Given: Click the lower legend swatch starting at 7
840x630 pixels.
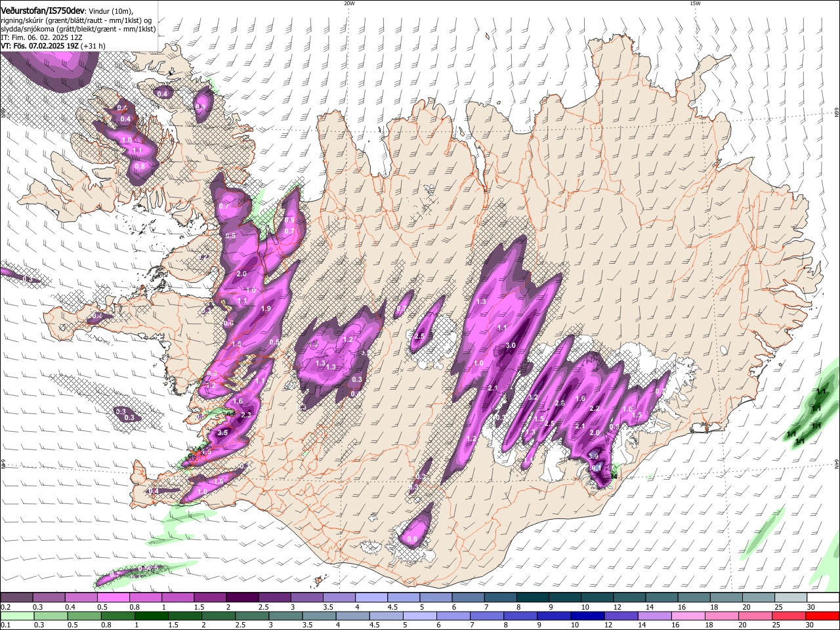Looking at the screenshot, I should (x=487, y=616).
